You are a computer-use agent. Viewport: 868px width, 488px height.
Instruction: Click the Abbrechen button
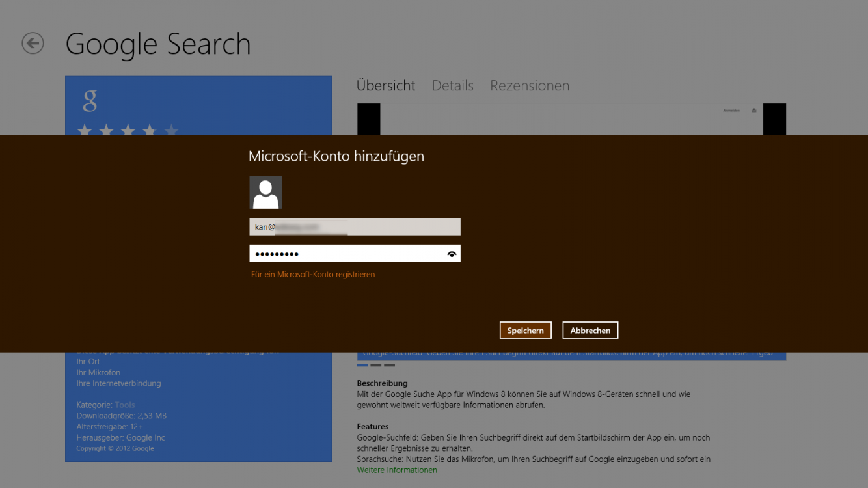[x=590, y=330]
